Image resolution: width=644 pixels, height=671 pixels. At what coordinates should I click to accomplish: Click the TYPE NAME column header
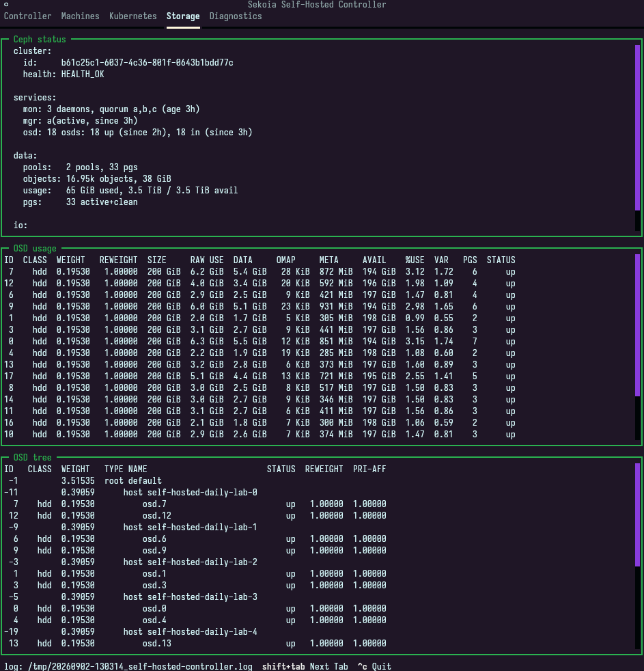(126, 469)
